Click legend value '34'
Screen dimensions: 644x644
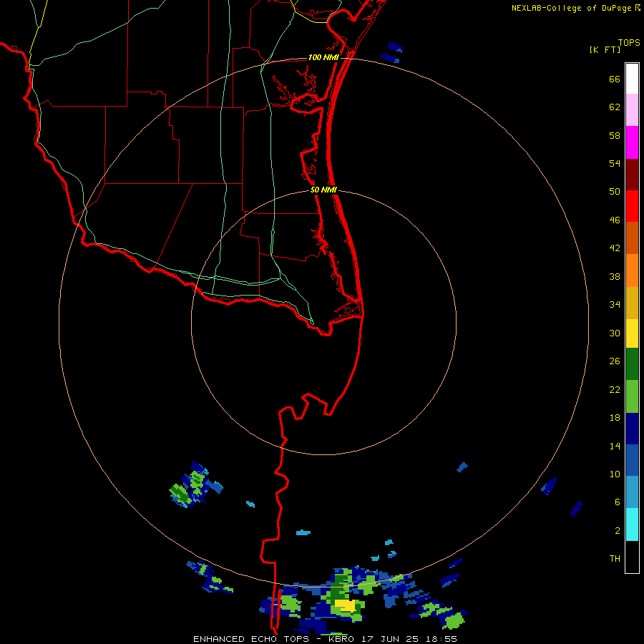point(615,305)
